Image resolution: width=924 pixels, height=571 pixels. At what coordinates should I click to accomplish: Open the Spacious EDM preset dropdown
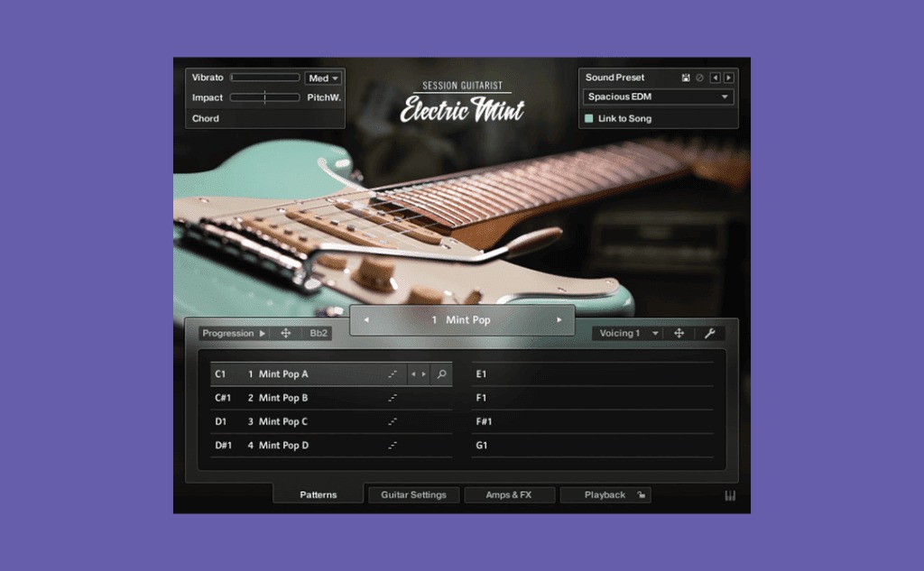[x=659, y=97]
